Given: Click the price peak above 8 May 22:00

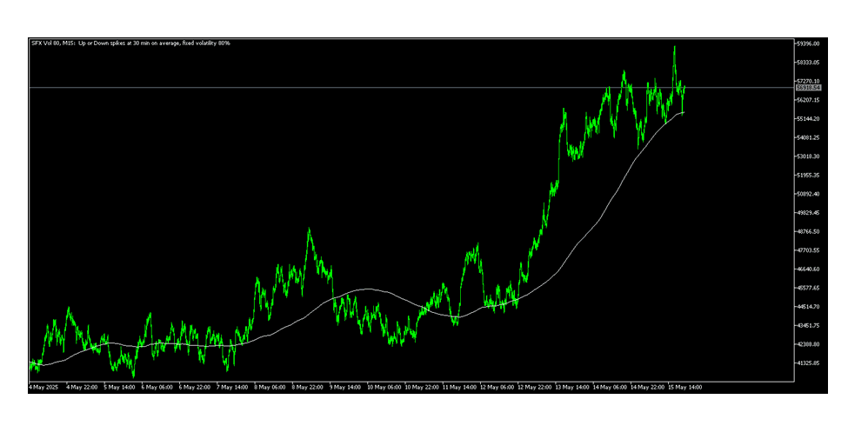Looking at the screenshot, I should (309, 229).
